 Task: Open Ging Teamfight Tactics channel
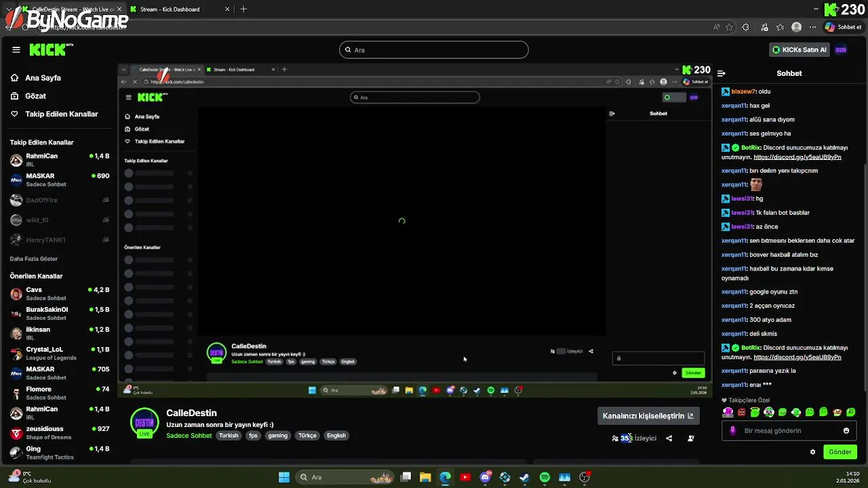tap(60, 453)
